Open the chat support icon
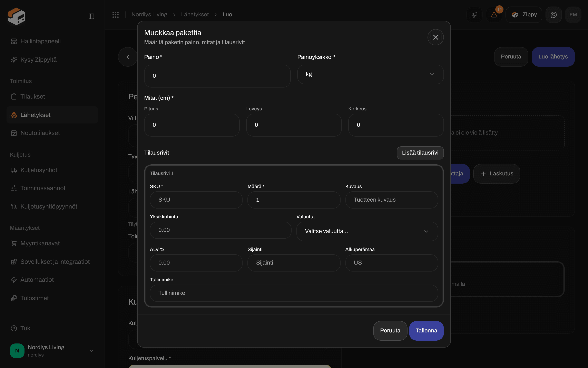The width and height of the screenshot is (588, 368). tap(553, 15)
